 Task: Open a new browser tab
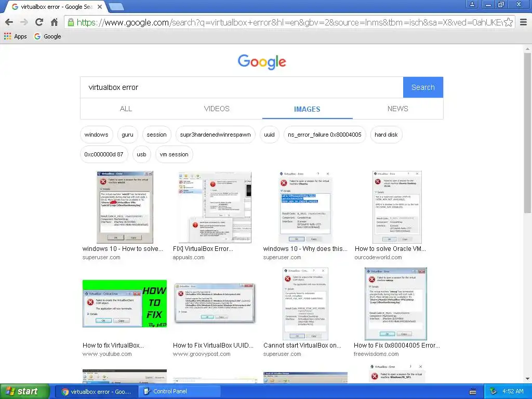coord(116,6)
